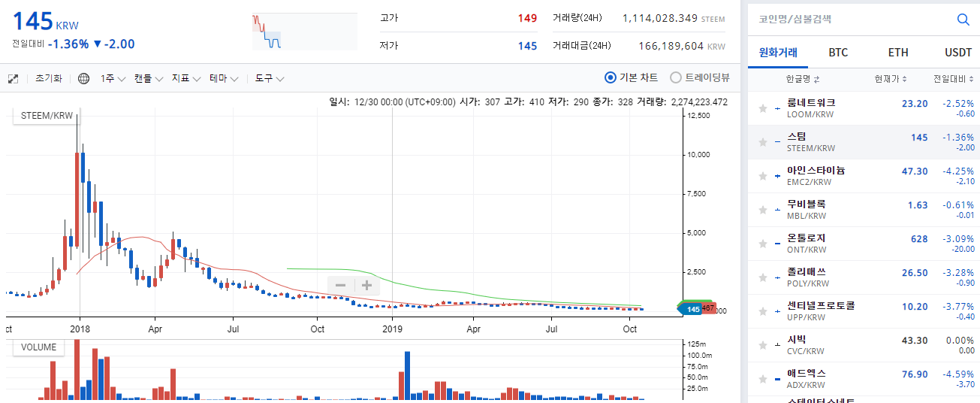The image size is (980, 403).
Task: Star 시빅 CVC/KRW as favorite
Action: [x=763, y=345]
